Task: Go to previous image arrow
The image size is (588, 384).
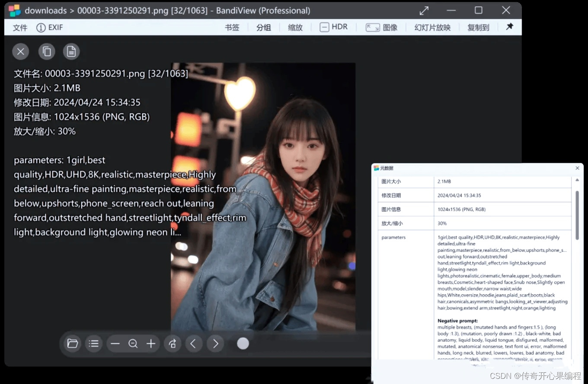Action: (x=194, y=344)
